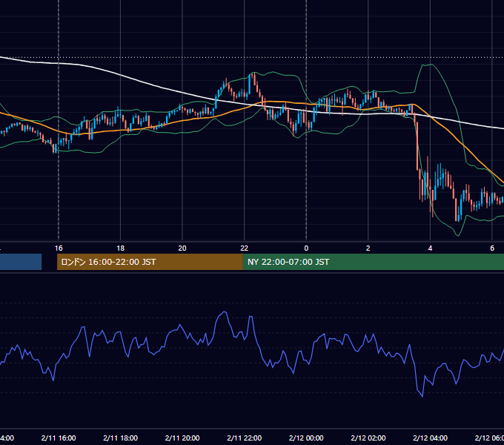Click the ロンドン 16:00-22:00 JST session bar
This screenshot has width=504, height=445.
click(150, 262)
